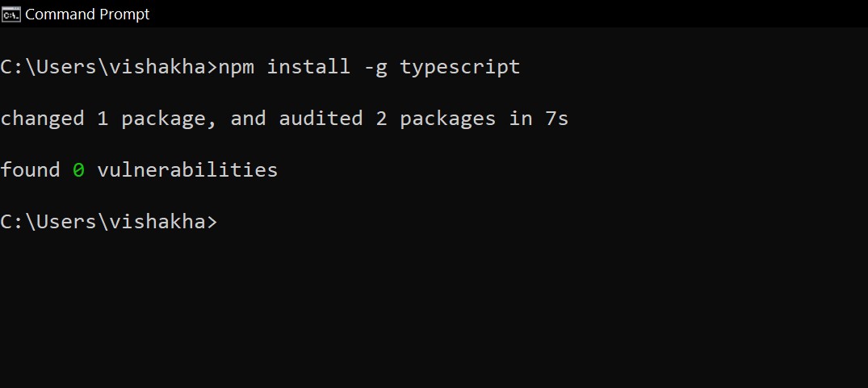This screenshot has width=868, height=388.
Task: Click the "-g" flag in the command
Action: point(375,67)
